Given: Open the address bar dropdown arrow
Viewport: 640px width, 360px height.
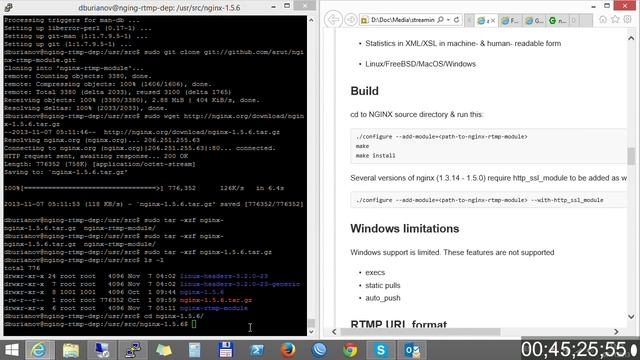Looking at the screenshot, I should [x=448, y=20].
